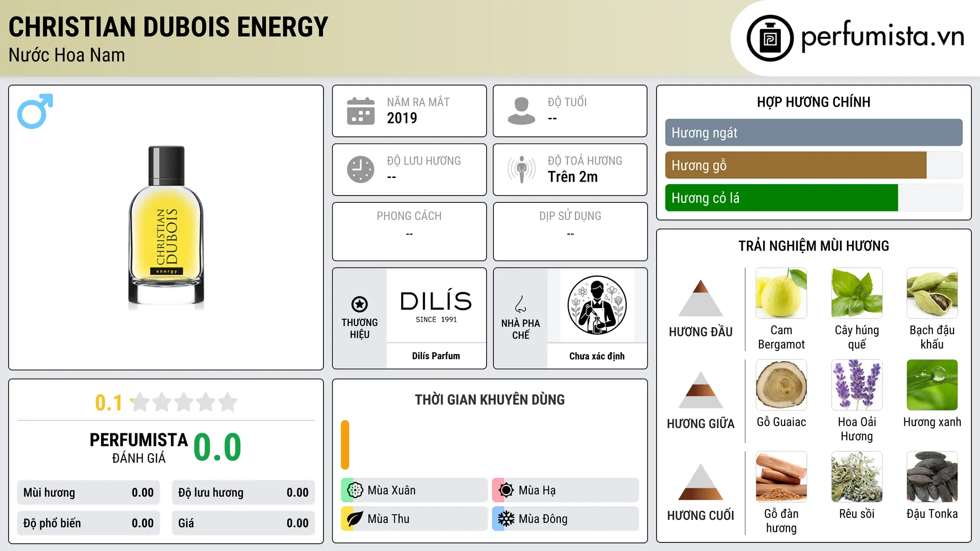The height and width of the screenshot is (551, 980).
Task: Click the sillage radiating person icon for Độ toả hương
Action: coord(521,169)
